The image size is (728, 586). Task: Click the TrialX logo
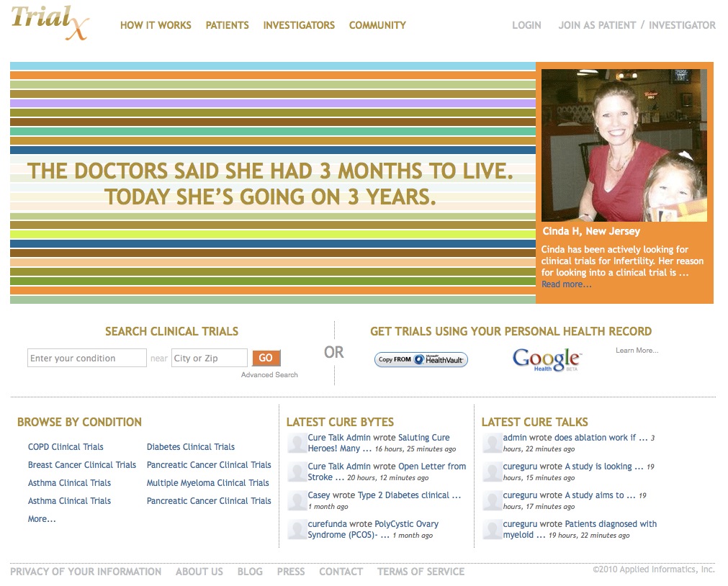[x=49, y=22]
